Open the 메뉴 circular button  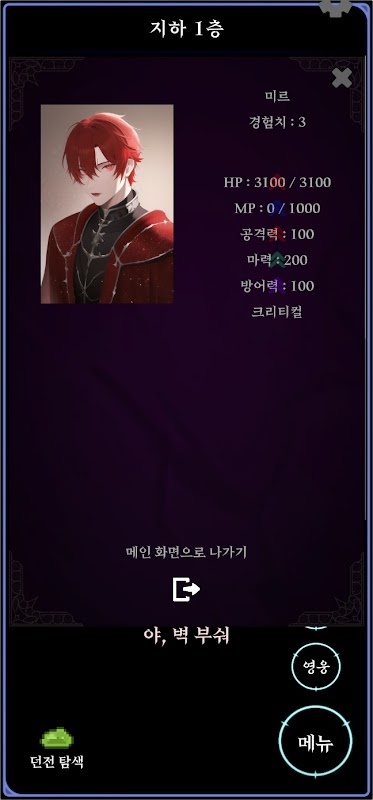[x=315, y=741]
